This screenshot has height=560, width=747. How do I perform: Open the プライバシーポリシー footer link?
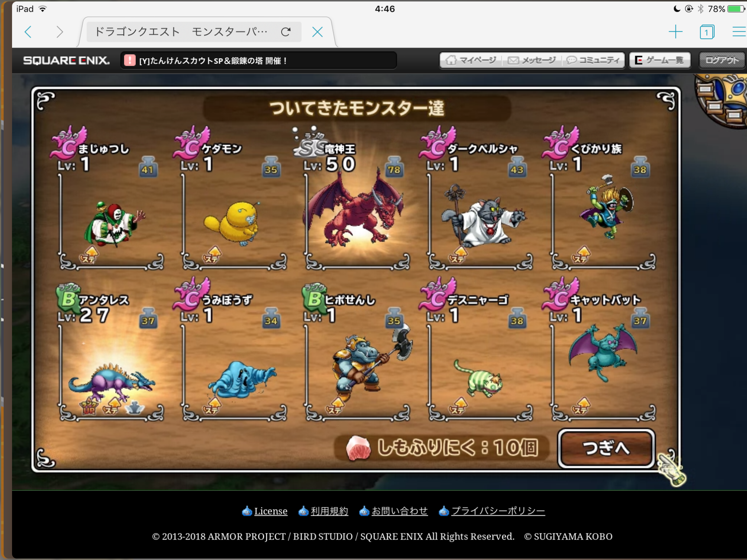(498, 511)
